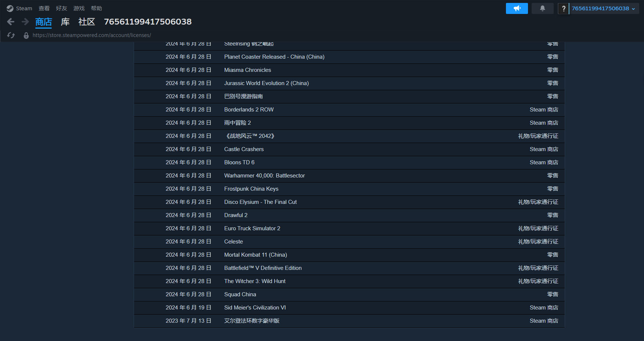Select the Squad China entry
The height and width of the screenshot is (341, 644).
tap(349, 294)
